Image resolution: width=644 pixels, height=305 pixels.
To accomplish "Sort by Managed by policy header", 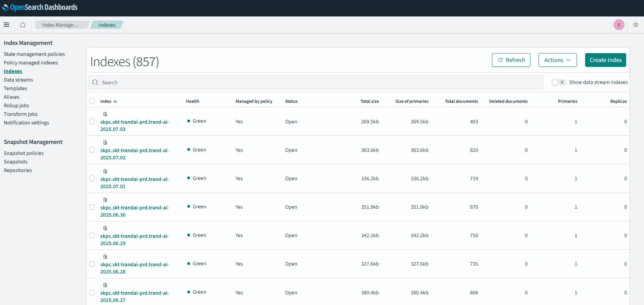I will 254,101.
